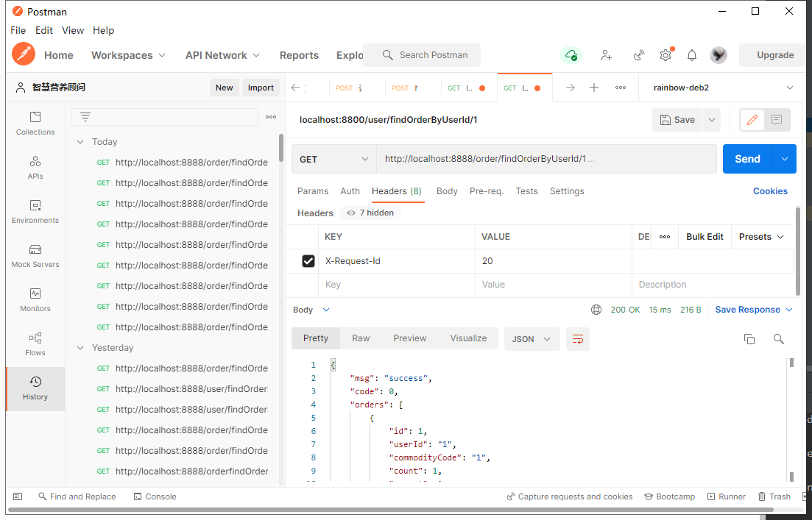Add a new request tab
Viewport: 812px width, 520px height.
click(x=594, y=88)
